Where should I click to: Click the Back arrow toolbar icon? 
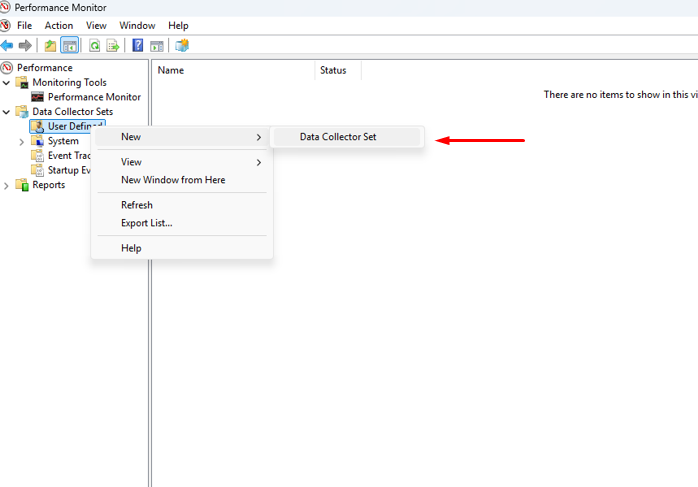pos(7,45)
